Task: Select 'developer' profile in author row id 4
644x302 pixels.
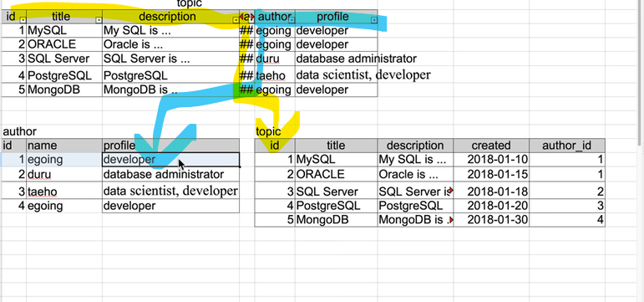Action: (170, 206)
